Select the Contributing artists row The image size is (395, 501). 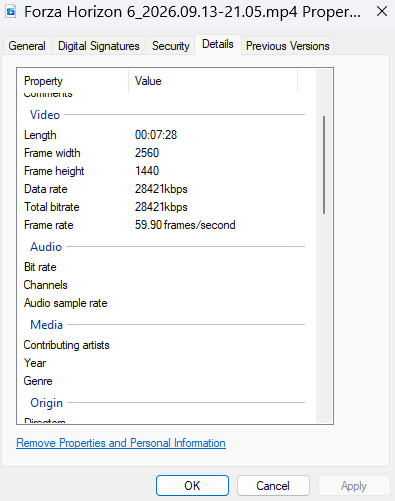[164, 345]
